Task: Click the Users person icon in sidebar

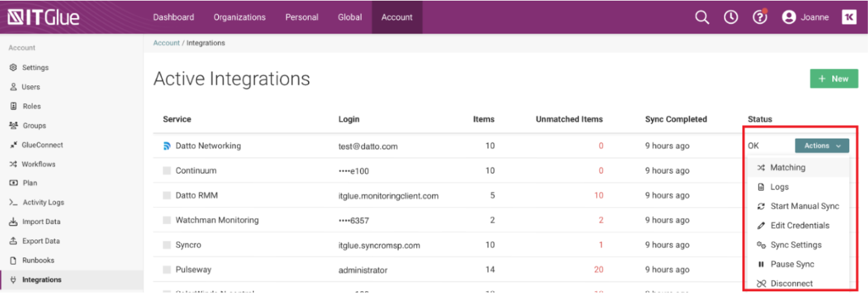Action: tap(13, 87)
